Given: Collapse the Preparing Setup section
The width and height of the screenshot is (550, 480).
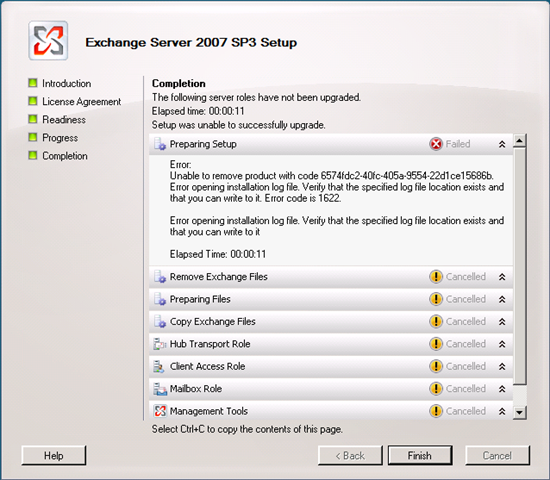Looking at the screenshot, I should point(502,144).
